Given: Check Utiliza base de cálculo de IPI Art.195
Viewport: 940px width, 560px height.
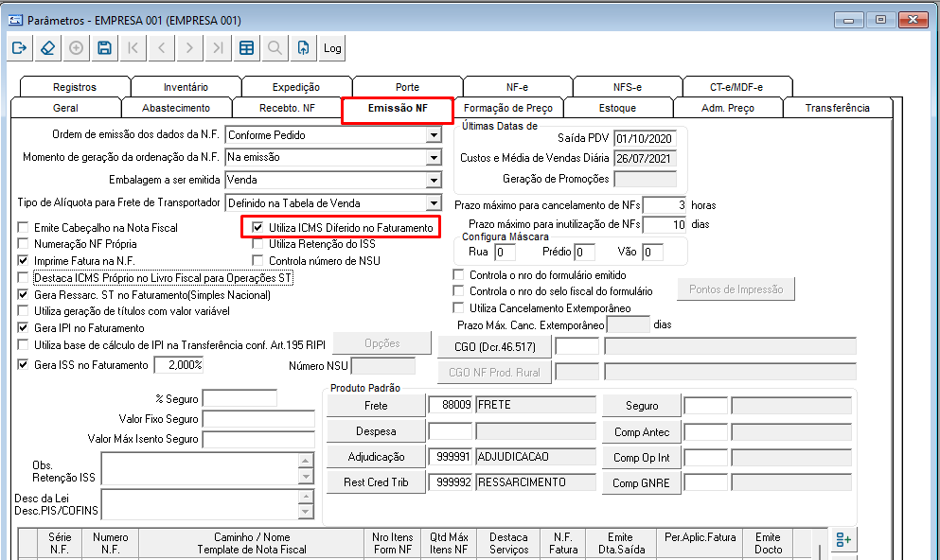Looking at the screenshot, I should 24,345.
